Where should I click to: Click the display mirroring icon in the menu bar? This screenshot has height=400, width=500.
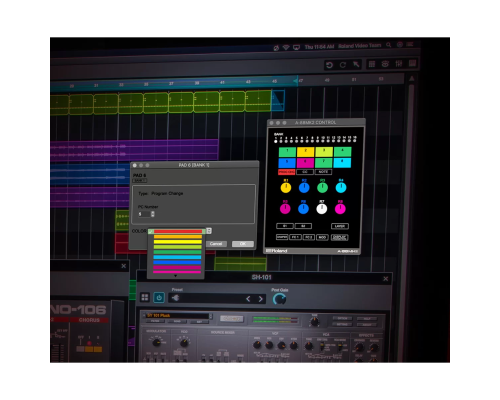click(x=296, y=47)
